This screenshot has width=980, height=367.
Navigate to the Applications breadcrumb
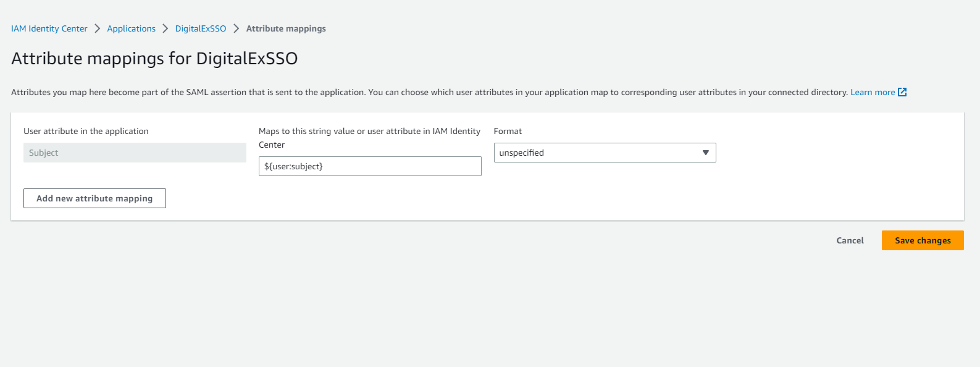tap(131, 28)
